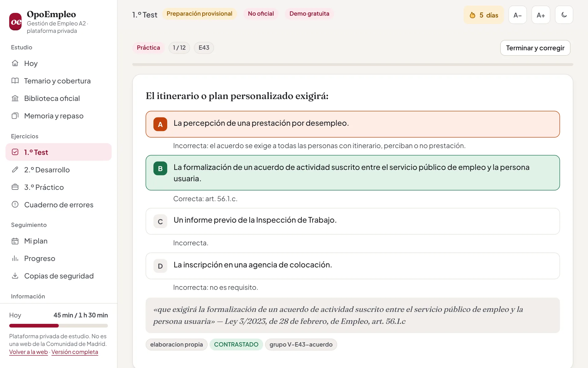This screenshot has height=368, width=588.
Task: Click the daily study time progress bar
Action: [58, 326]
